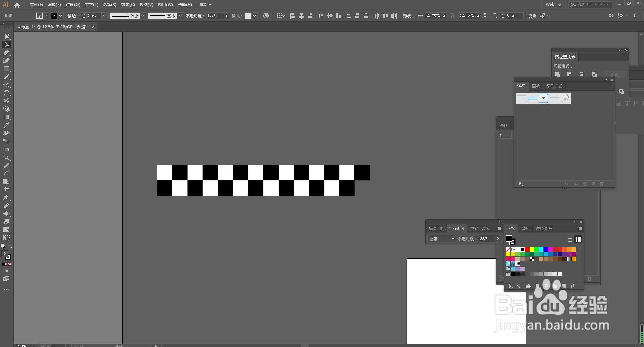644x347 pixels.
Task: Open the fill color dropdown in control bar
Action: (46, 16)
